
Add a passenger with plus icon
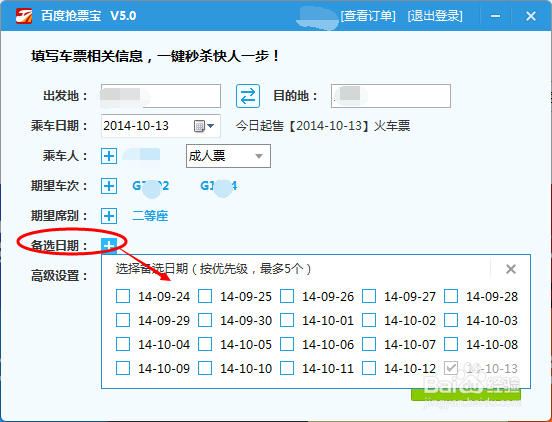pos(109,156)
